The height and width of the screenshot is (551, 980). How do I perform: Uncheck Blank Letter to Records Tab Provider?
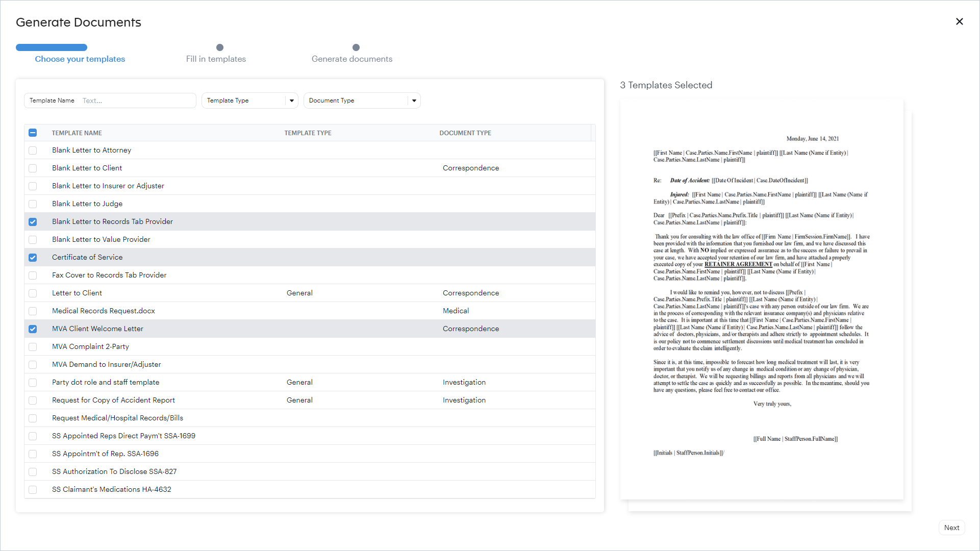(33, 222)
